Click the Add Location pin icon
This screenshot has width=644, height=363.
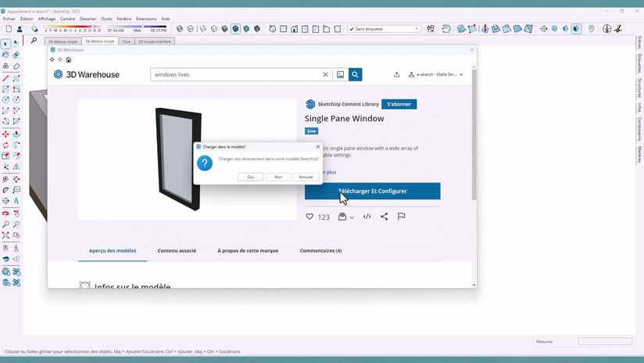click(592, 29)
